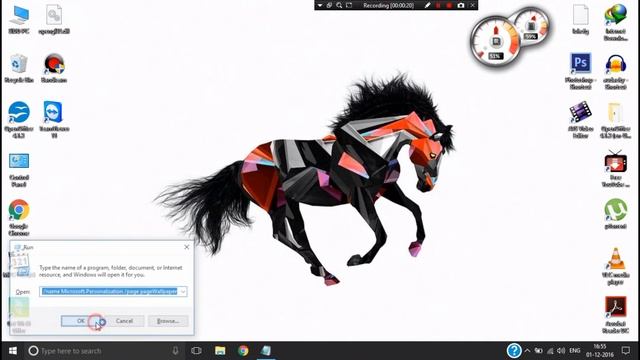Image resolution: width=640 pixels, height=360 pixels.
Task: Click the Cortana microphone icon
Action: (175, 351)
